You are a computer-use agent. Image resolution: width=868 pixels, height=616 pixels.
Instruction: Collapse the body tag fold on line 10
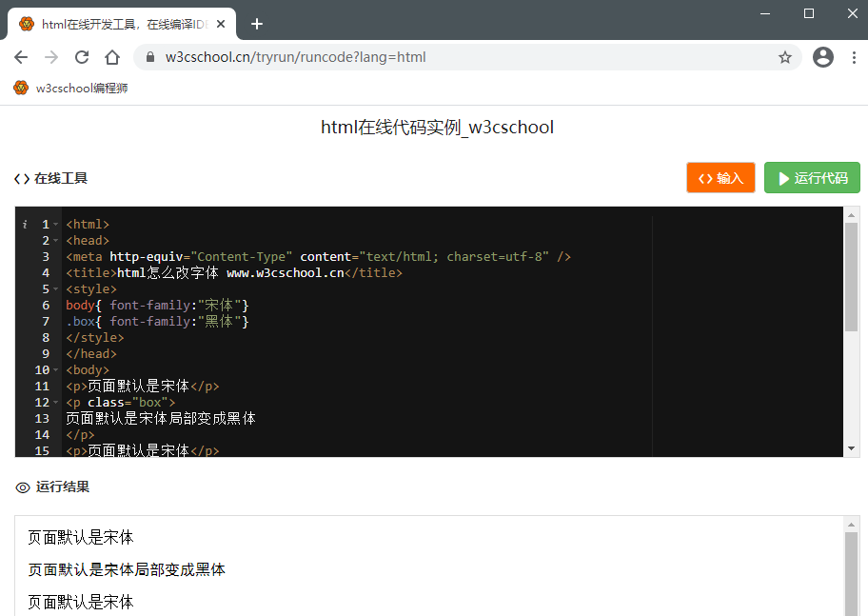coord(56,370)
